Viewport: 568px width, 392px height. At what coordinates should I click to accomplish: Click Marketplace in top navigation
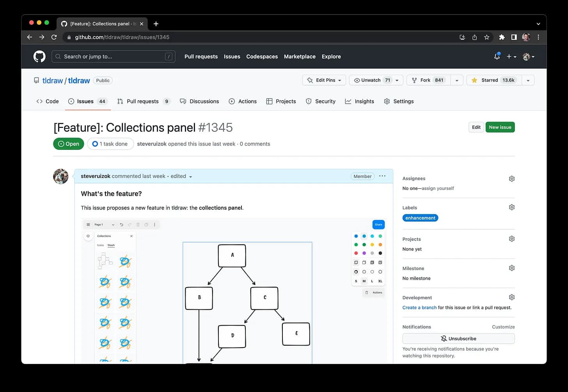click(x=300, y=57)
